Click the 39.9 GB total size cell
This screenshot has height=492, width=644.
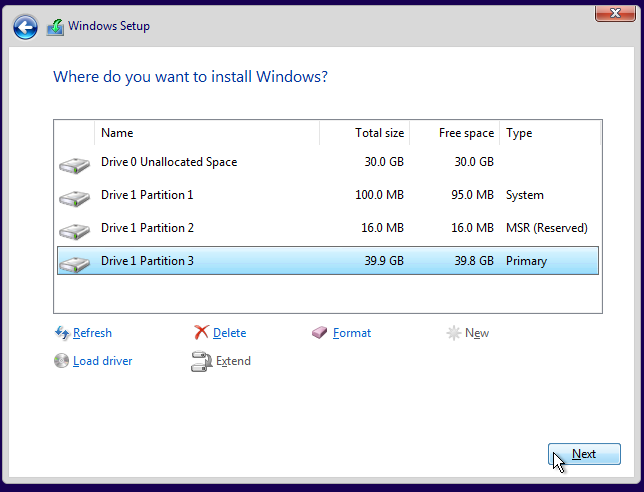coord(384,260)
